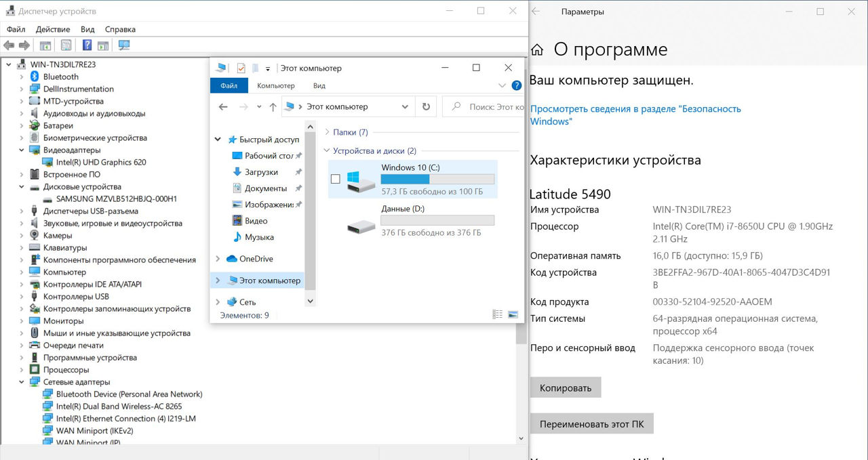Switch Explorer to large icons view

[x=513, y=315]
